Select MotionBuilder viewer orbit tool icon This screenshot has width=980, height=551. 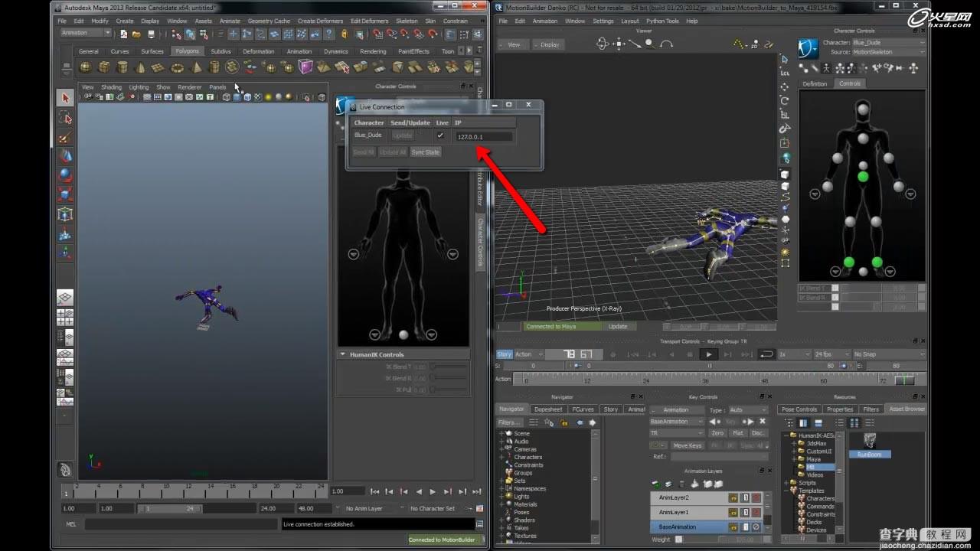click(603, 44)
